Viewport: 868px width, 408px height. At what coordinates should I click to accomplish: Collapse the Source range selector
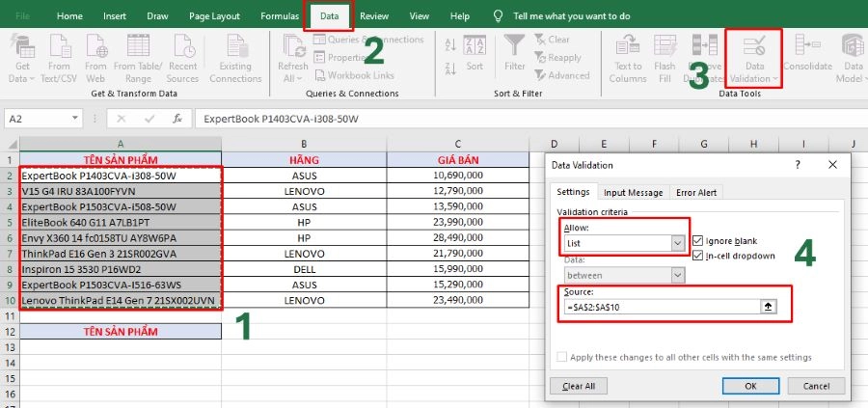[769, 308]
